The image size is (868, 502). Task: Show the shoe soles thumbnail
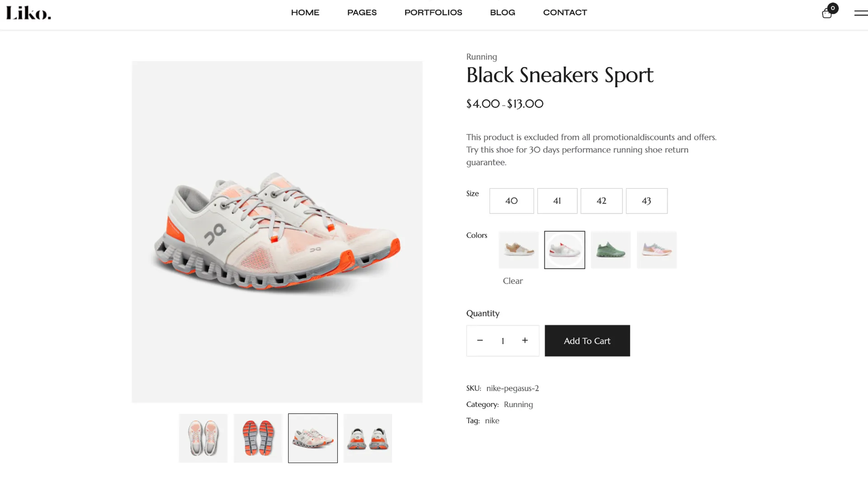point(258,438)
